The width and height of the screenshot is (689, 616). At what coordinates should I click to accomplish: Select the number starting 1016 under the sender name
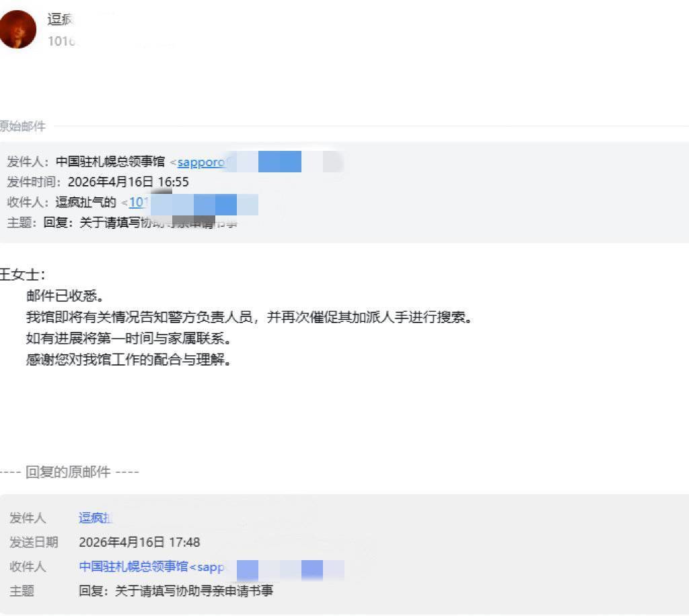coord(61,41)
